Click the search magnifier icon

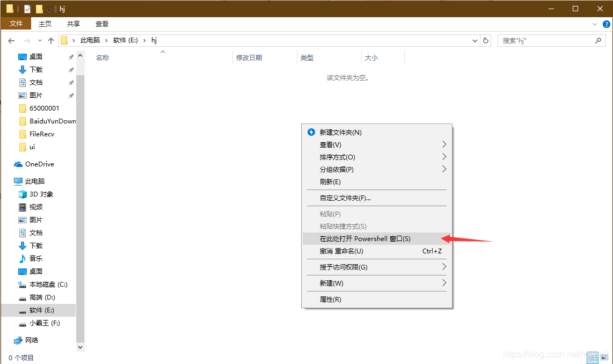pos(599,40)
